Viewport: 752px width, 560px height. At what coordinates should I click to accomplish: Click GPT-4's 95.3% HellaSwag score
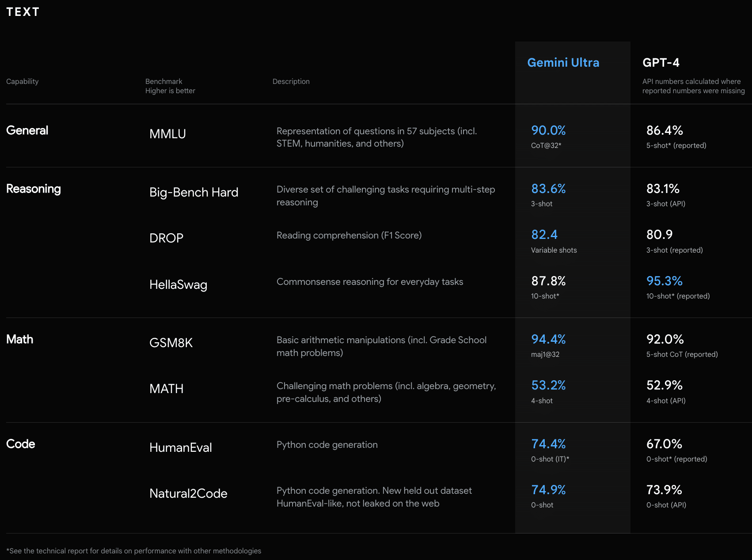tap(664, 281)
